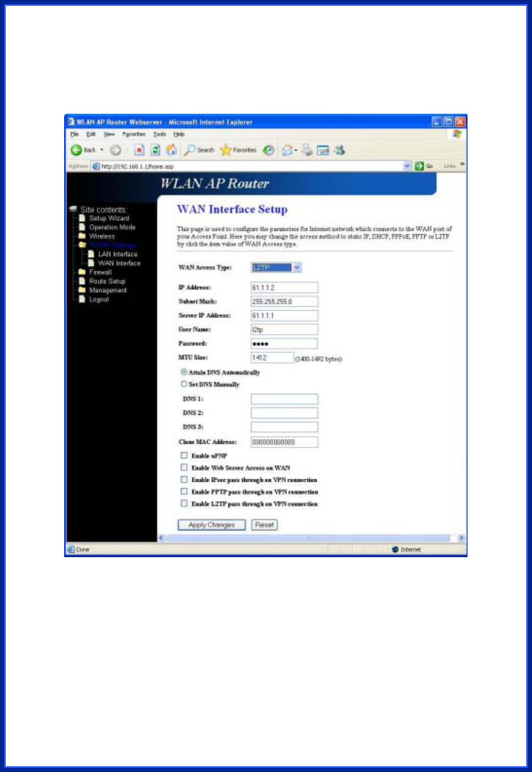The height and width of the screenshot is (772, 532).
Task: Click the scrollbar right arrow
Action: (462, 538)
